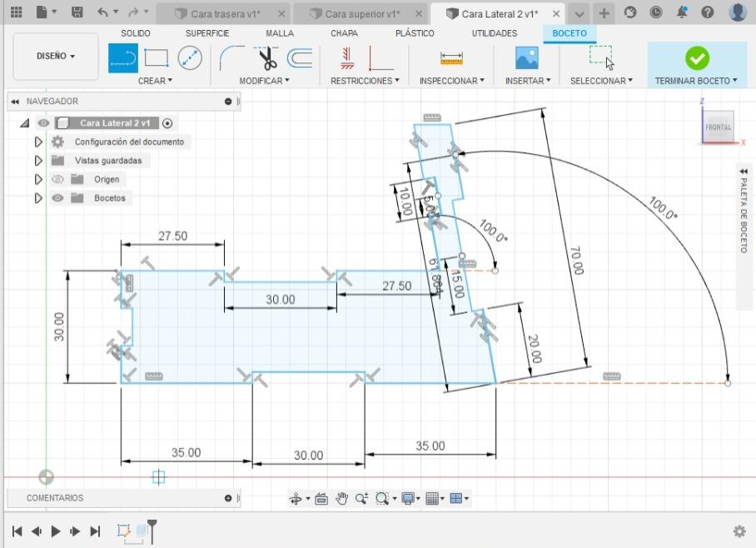Image resolution: width=756 pixels, height=548 pixels.
Task: Expand Configuración del documento node
Action: 38,142
